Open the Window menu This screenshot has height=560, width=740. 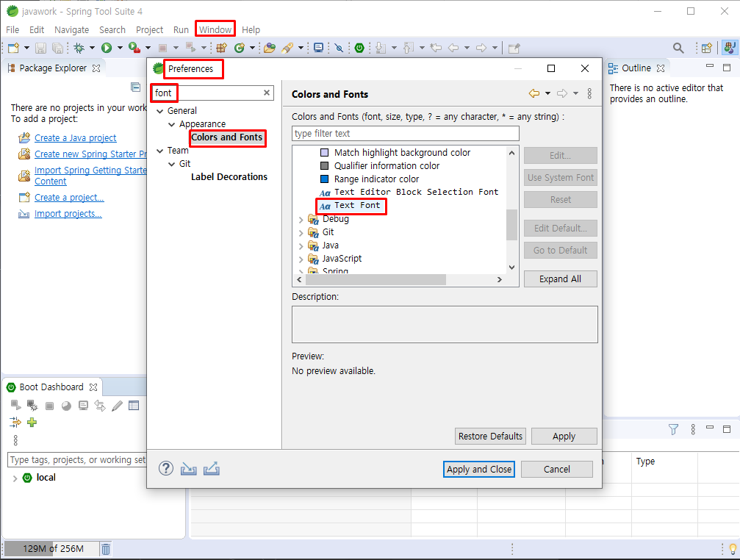coord(215,29)
